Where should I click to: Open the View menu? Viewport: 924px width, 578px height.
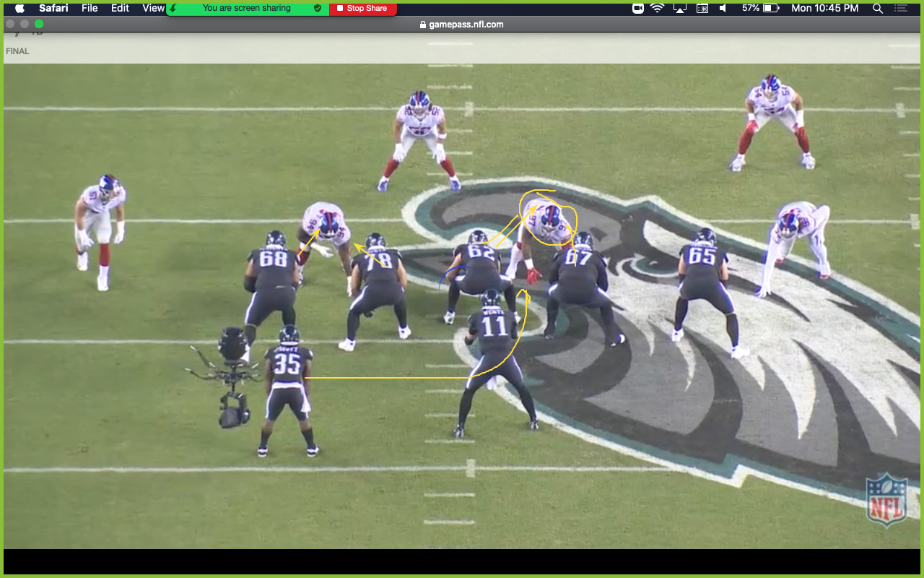click(152, 9)
